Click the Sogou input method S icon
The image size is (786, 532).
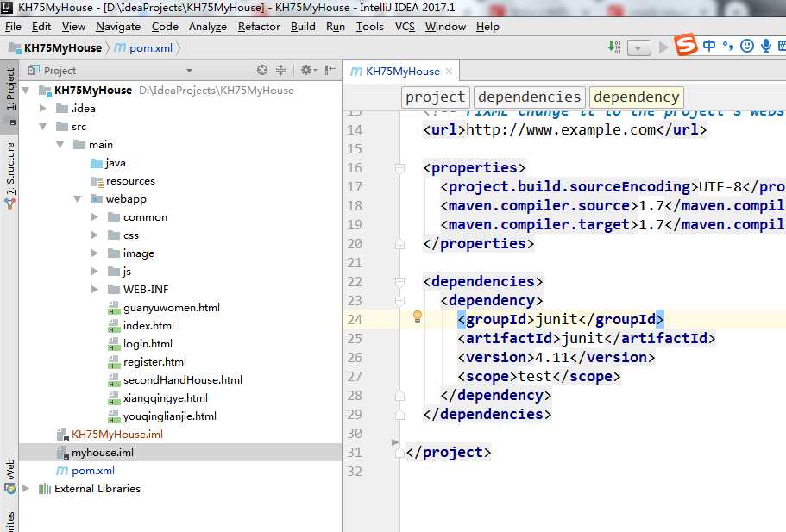(x=685, y=45)
